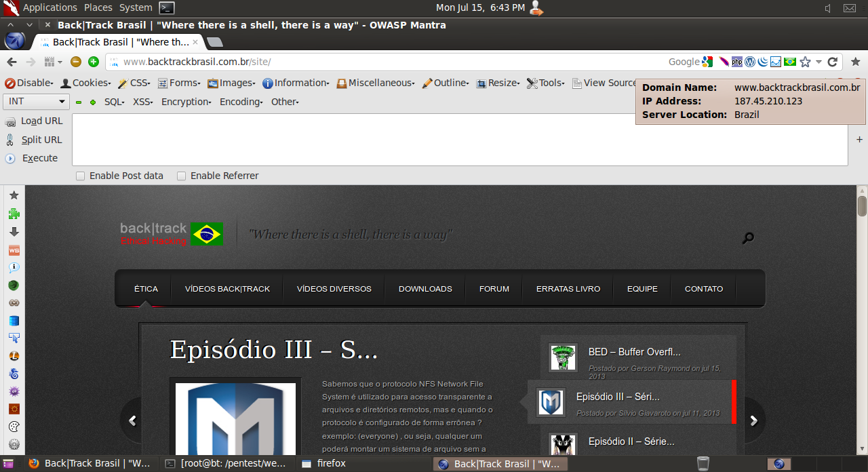The height and width of the screenshot is (472, 868).
Task: Open the CONTATO link
Action: pyautogui.click(x=704, y=289)
